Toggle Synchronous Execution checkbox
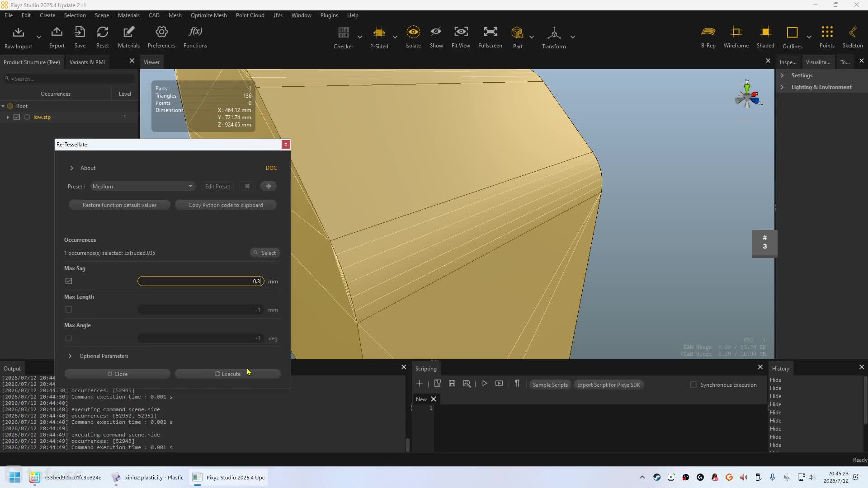Image resolution: width=868 pixels, height=488 pixels. [x=693, y=385]
